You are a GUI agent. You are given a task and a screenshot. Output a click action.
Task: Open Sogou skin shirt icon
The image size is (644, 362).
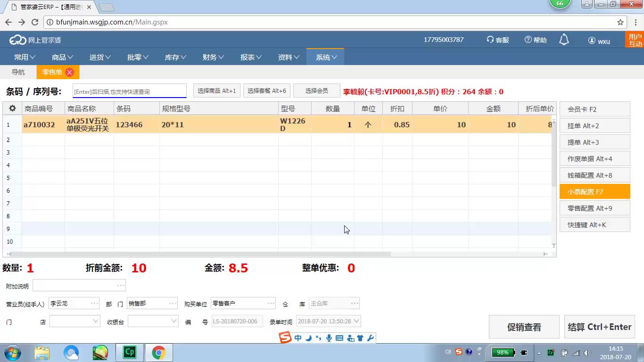tap(360, 338)
